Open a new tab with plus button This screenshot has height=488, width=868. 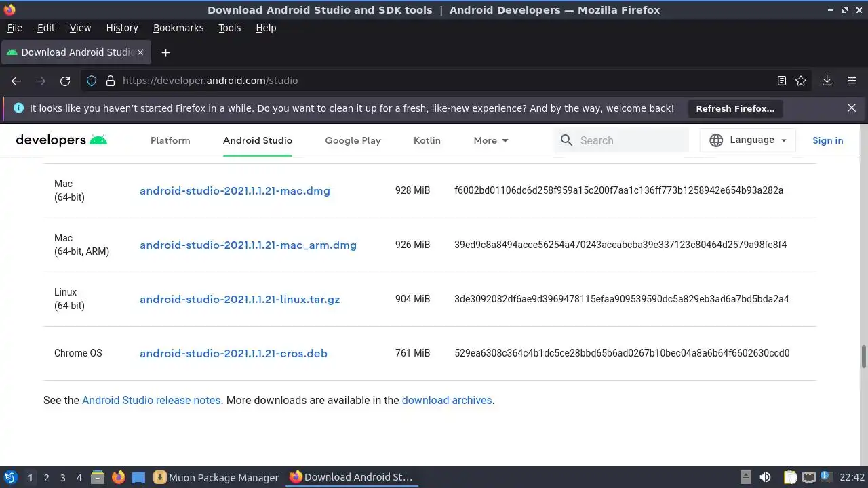[165, 52]
